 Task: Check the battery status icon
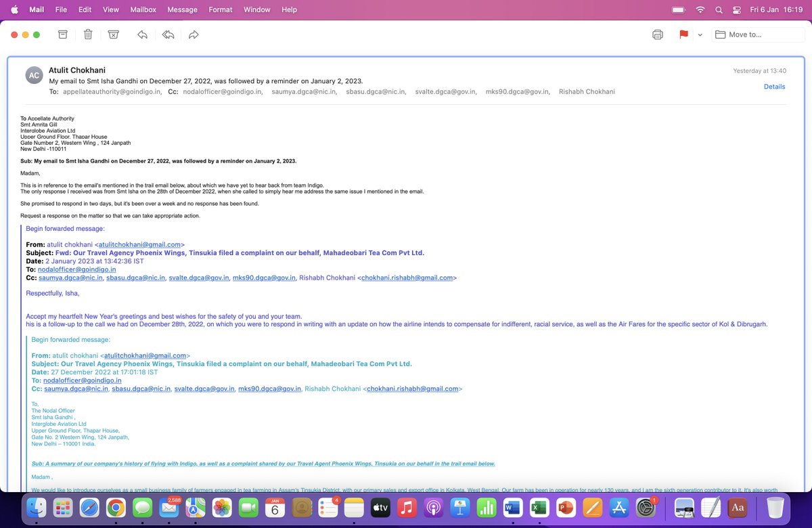679,9
